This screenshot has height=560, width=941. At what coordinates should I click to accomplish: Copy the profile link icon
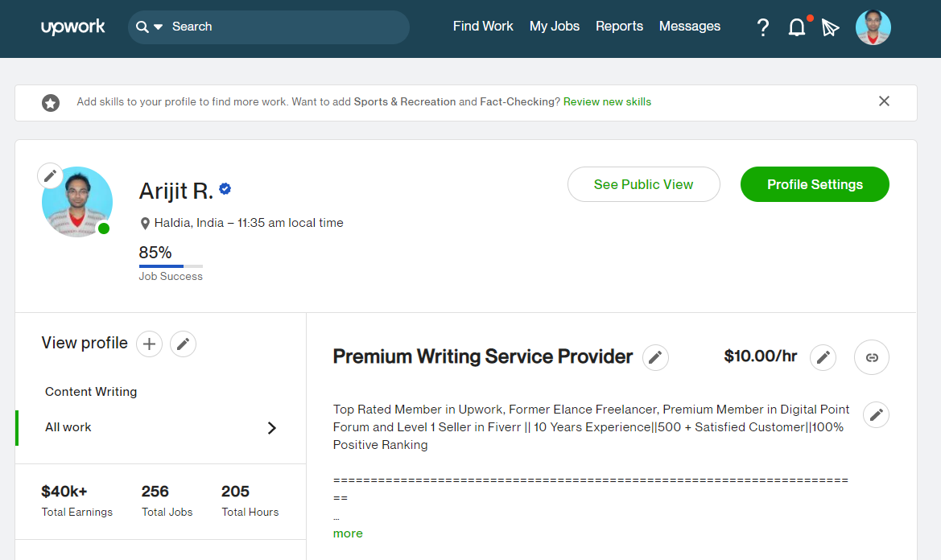(872, 357)
